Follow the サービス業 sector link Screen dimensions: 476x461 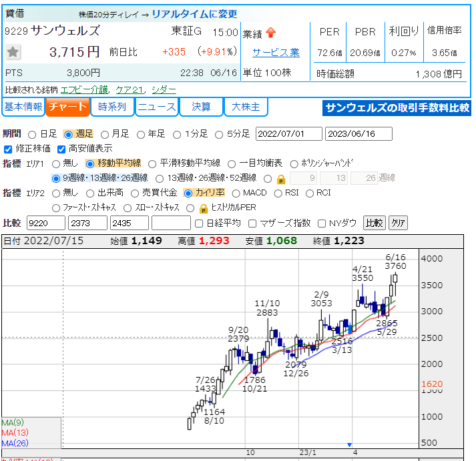tap(276, 52)
